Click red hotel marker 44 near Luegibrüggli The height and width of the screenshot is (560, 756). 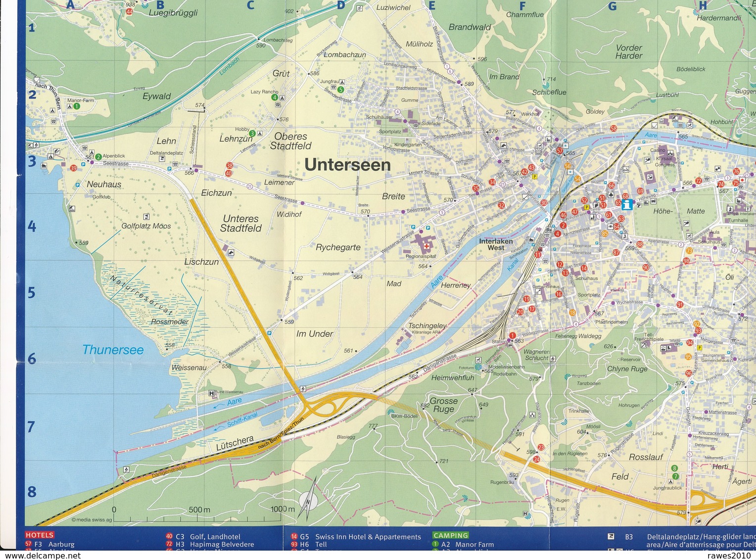point(129,11)
